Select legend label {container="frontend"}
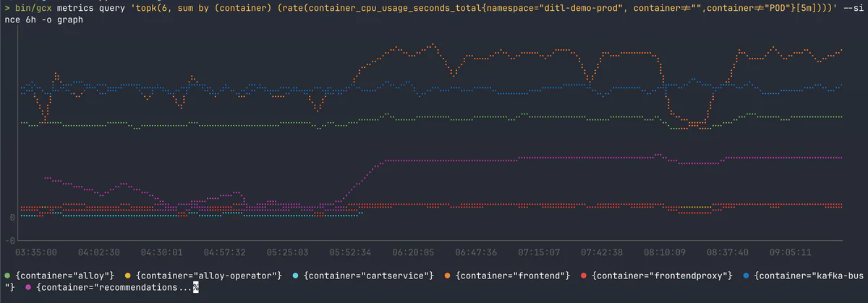Screen dimensions: 868x303 [513, 276]
